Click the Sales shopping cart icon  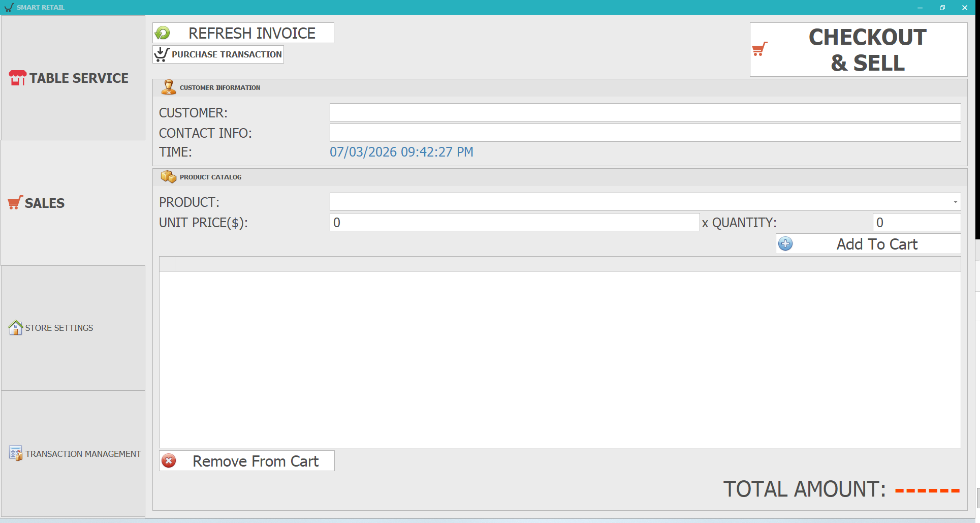[14, 202]
